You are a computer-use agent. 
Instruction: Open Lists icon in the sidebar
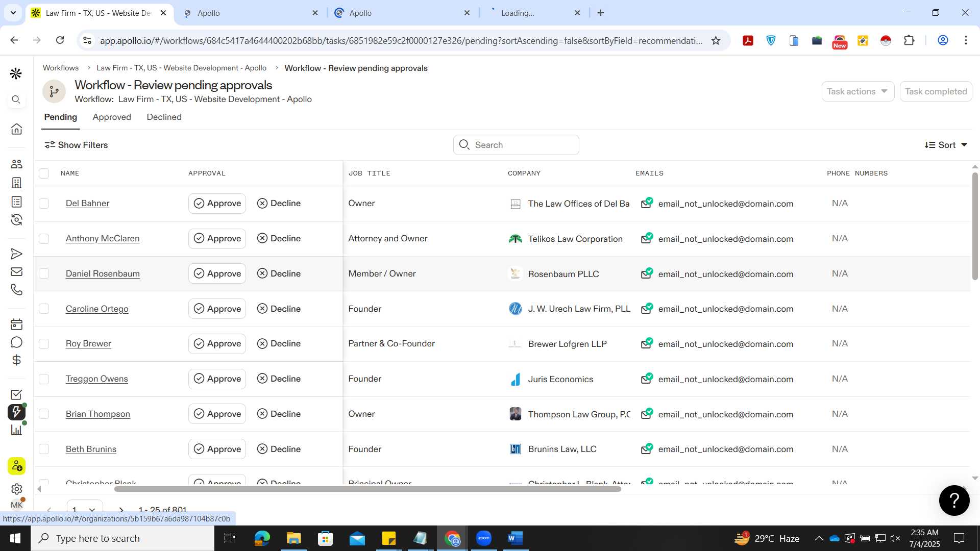[x=16, y=202]
